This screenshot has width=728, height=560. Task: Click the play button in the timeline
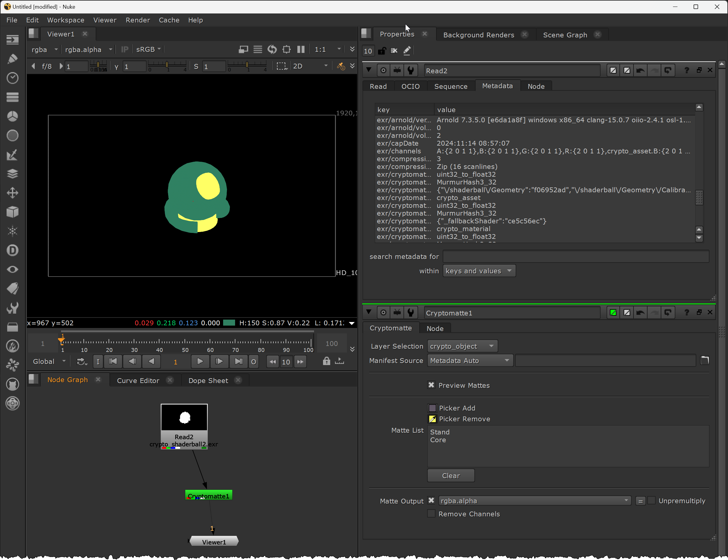pos(200,361)
